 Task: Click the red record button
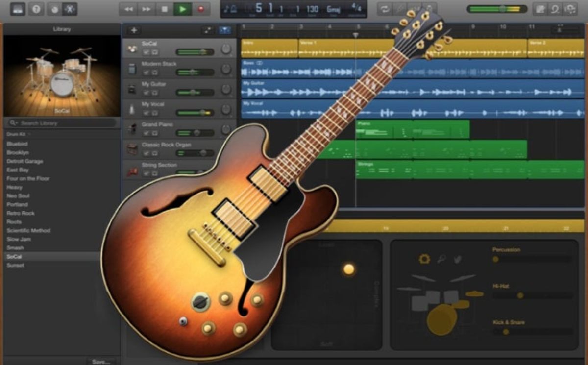pos(201,9)
